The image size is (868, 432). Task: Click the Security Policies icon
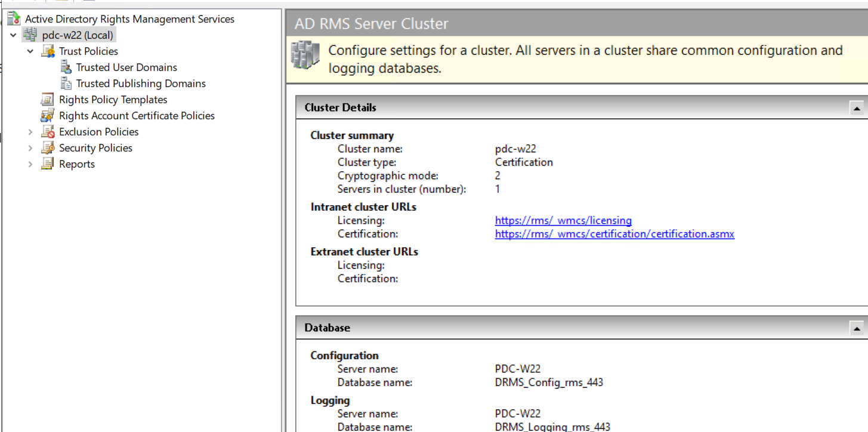pos(48,148)
